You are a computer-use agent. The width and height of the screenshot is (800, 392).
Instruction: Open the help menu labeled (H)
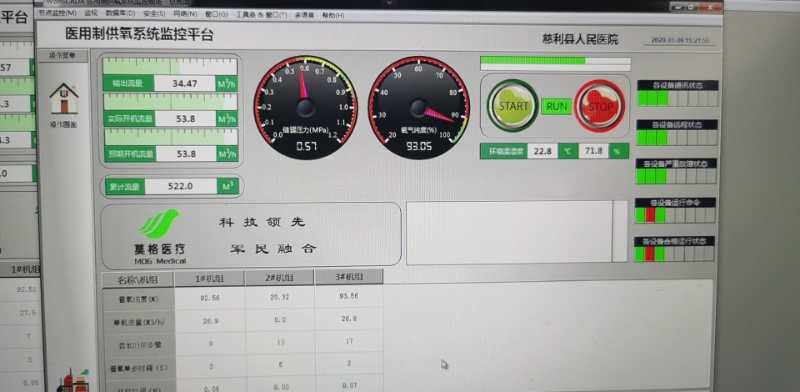click(333, 15)
